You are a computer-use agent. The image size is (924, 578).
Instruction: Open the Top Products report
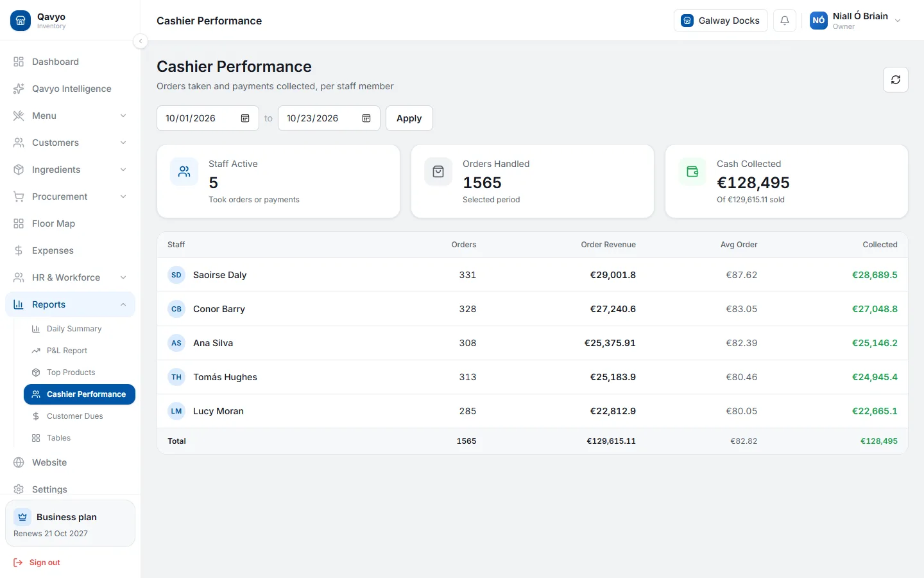pyautogui.click(x=80, y=372)
